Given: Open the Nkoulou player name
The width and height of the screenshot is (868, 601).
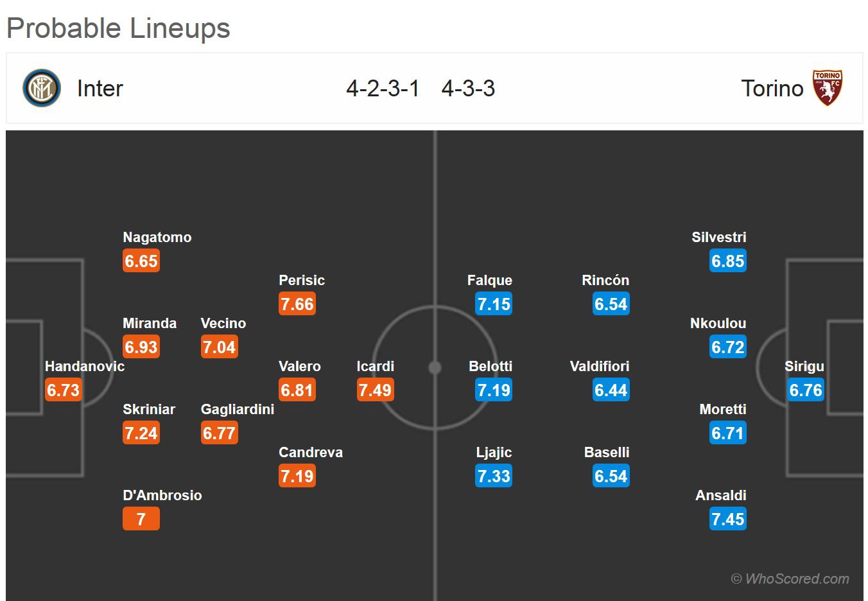Looking at the screenshot, I should tap(718, 324).
